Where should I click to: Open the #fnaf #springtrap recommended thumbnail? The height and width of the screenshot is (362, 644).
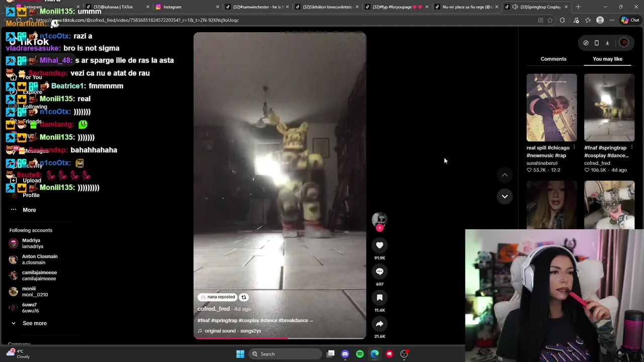tap(609, 108)
